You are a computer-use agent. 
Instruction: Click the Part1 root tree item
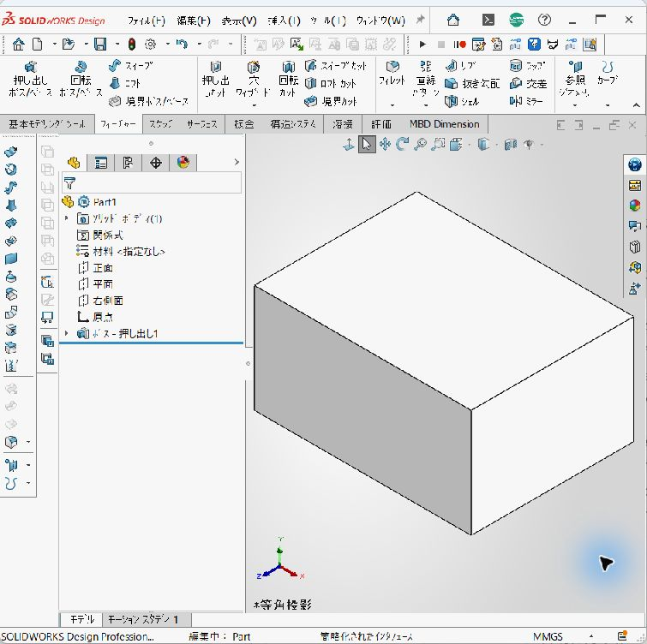click(89, 201)
